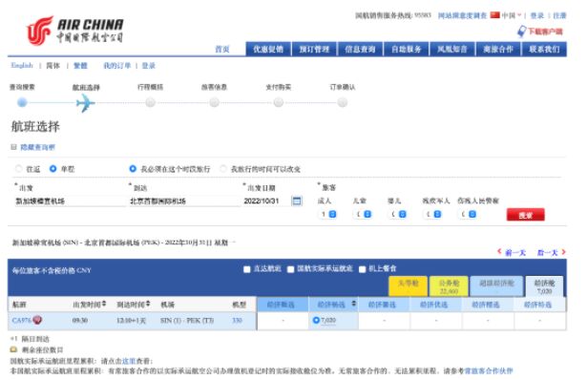Switch language to English
The height and width of the screenshot is (380, 588).
click(x=22, y=65)
